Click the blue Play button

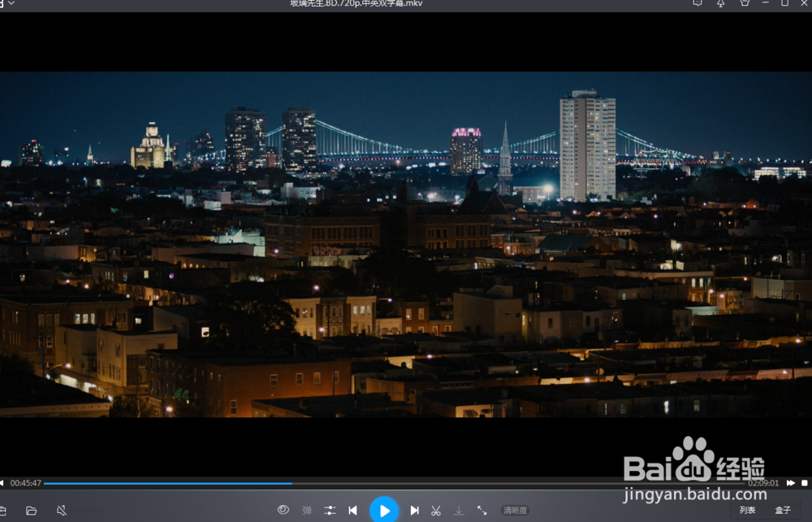[384, 510]
